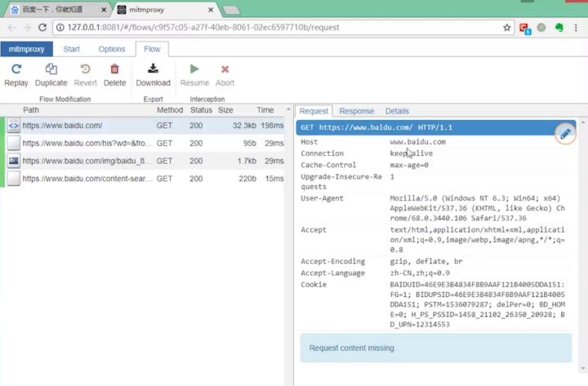Select the Flow tab
The height and width of the screenshot is (386, 588).
point(152,49)
